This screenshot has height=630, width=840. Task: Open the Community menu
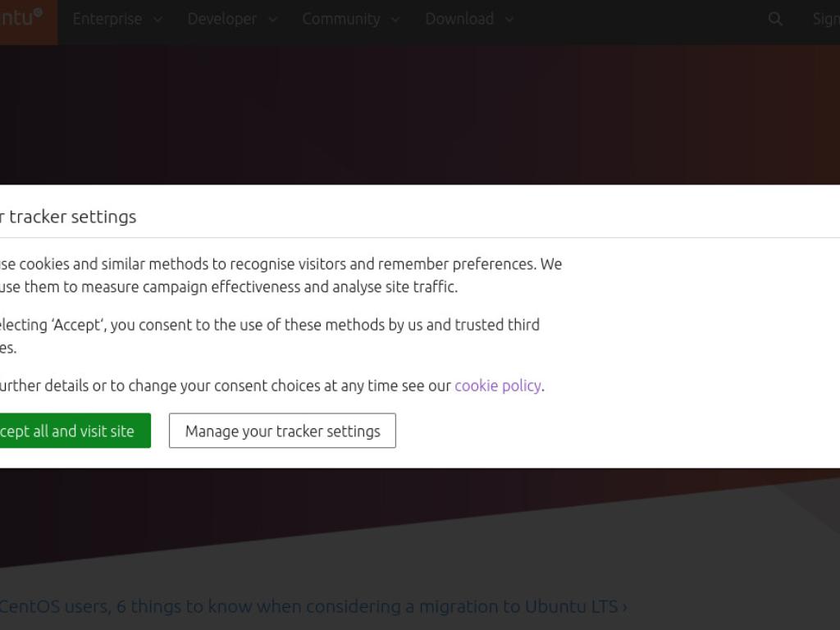coord(351,20)
